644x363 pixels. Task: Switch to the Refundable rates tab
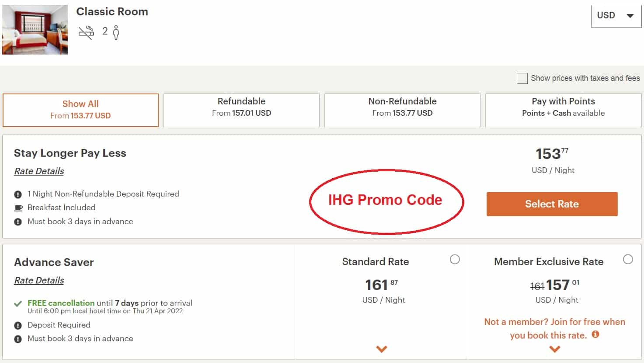point(241,110)
